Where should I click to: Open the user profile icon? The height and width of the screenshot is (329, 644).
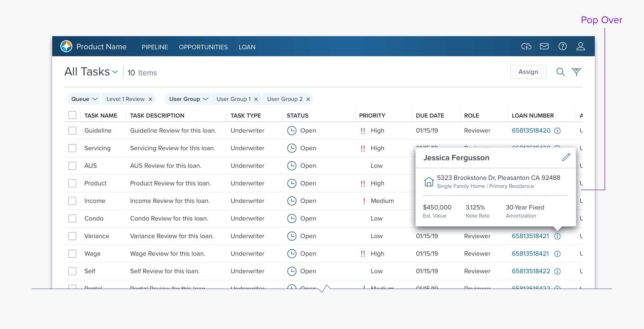(580, 46)
